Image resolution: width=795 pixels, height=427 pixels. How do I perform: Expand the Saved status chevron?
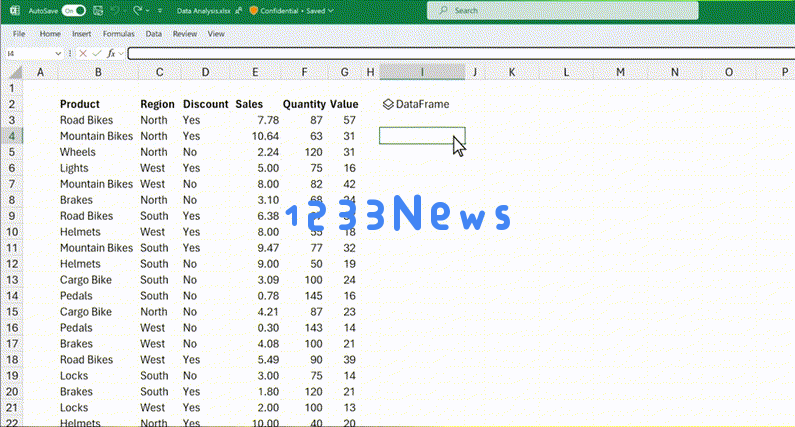tap(331, 11)
